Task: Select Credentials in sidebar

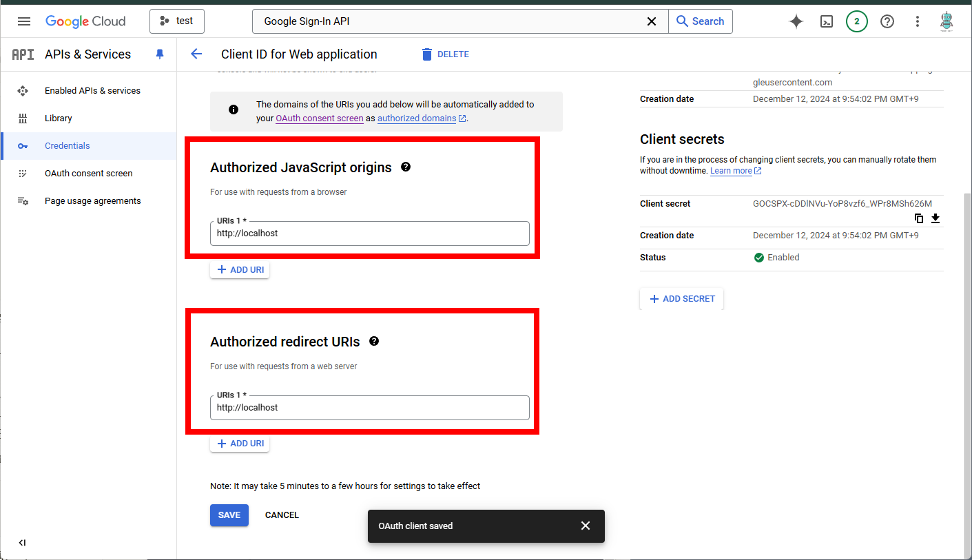Action: tap(89, 146)
